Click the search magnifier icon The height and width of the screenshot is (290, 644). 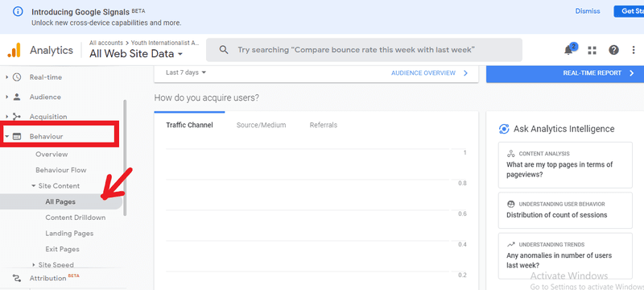point(224,50)
